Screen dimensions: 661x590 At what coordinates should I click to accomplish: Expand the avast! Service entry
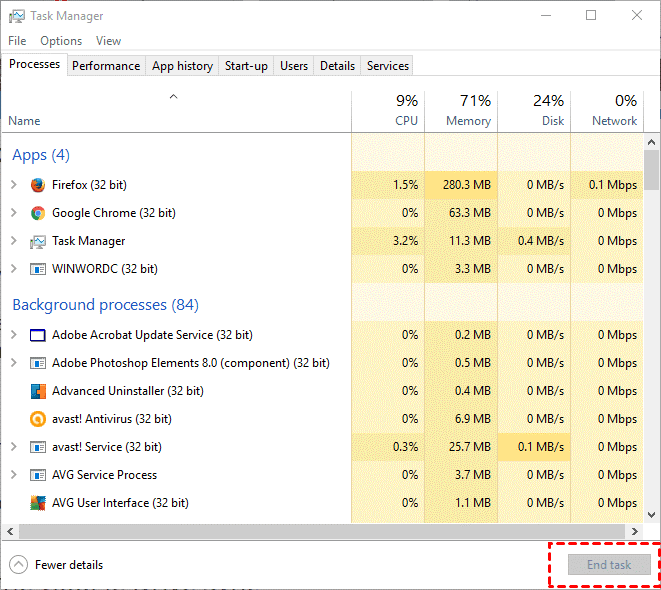(x=13, y=447)
